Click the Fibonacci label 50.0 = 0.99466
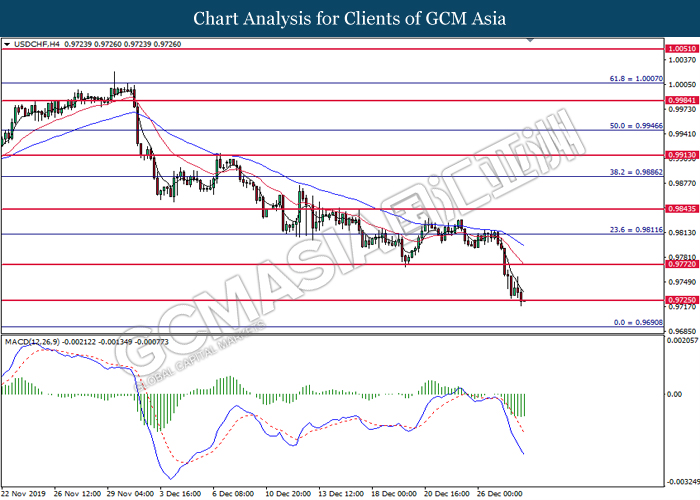This screenshot has width=700, height=500. pyautogui.click(x=636, y=126)
